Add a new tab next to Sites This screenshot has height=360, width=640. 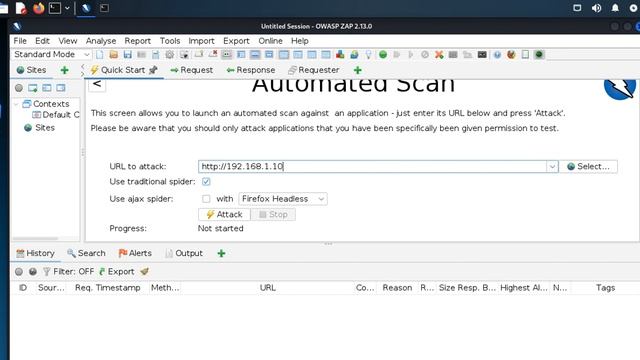coord(64,70)
